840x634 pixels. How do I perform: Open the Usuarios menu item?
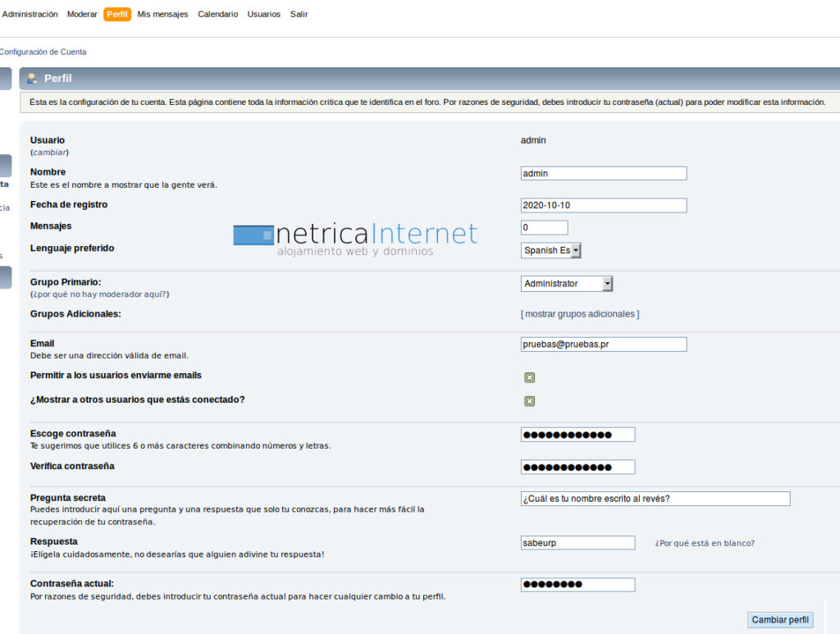(263, 14)
